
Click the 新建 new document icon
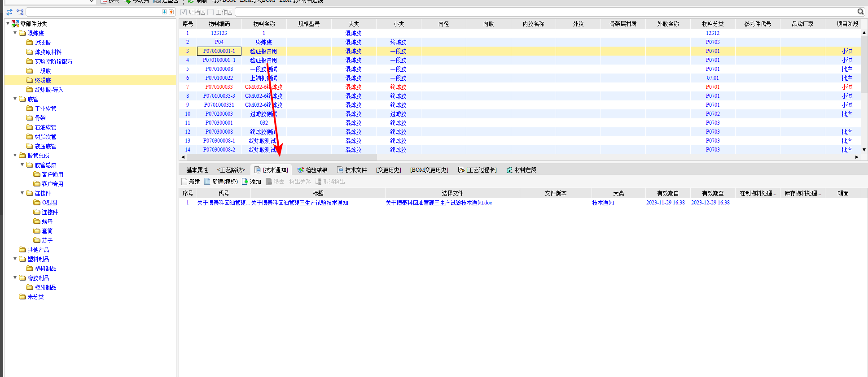(184, 182)
